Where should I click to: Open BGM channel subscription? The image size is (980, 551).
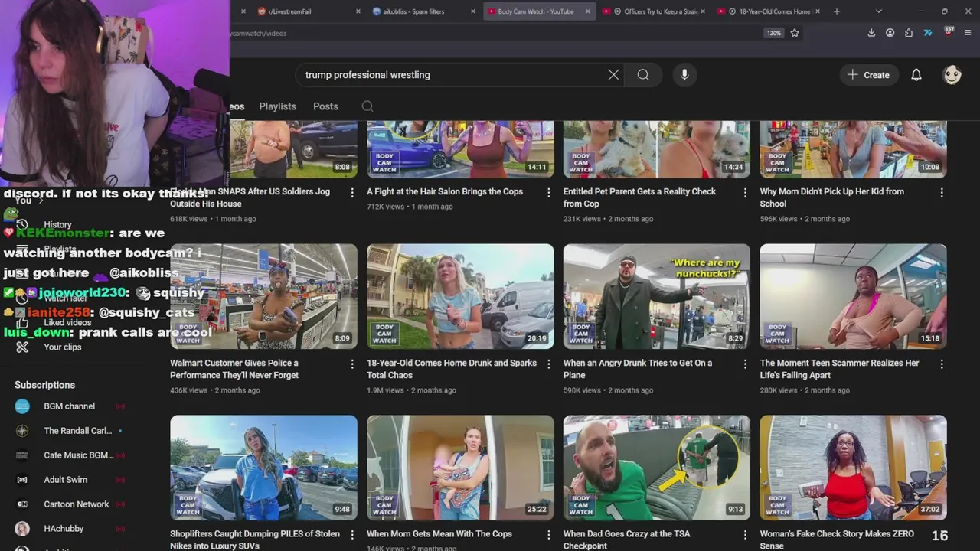70,406
